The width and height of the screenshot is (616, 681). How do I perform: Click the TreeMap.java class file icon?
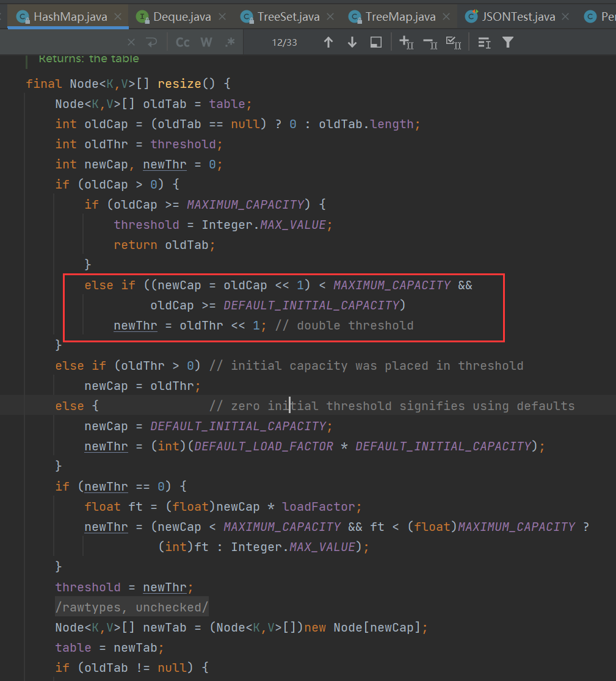click(x=355, y=17)
